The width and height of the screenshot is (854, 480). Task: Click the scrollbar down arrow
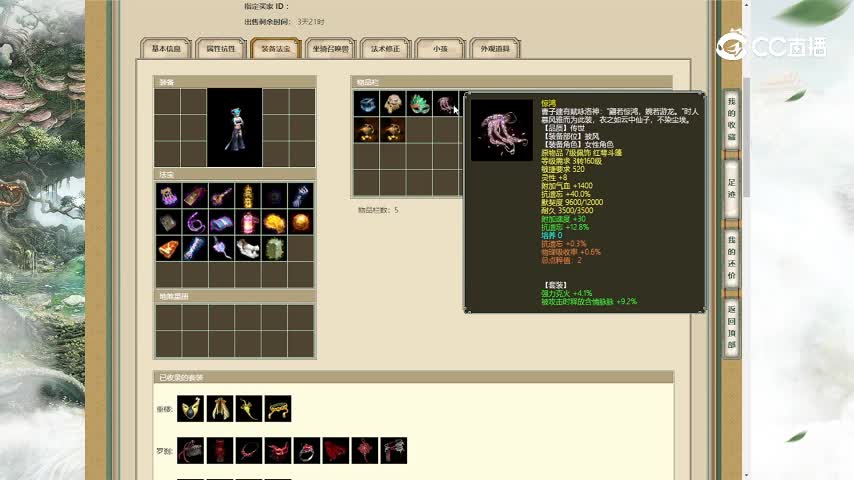click(x=747, y=476)
